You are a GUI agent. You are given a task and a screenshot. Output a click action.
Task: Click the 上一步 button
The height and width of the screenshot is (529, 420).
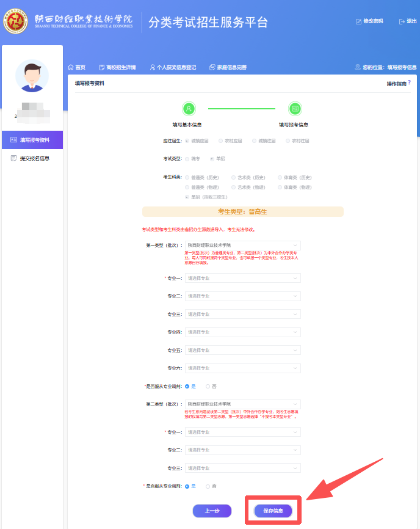pos(212,511)
